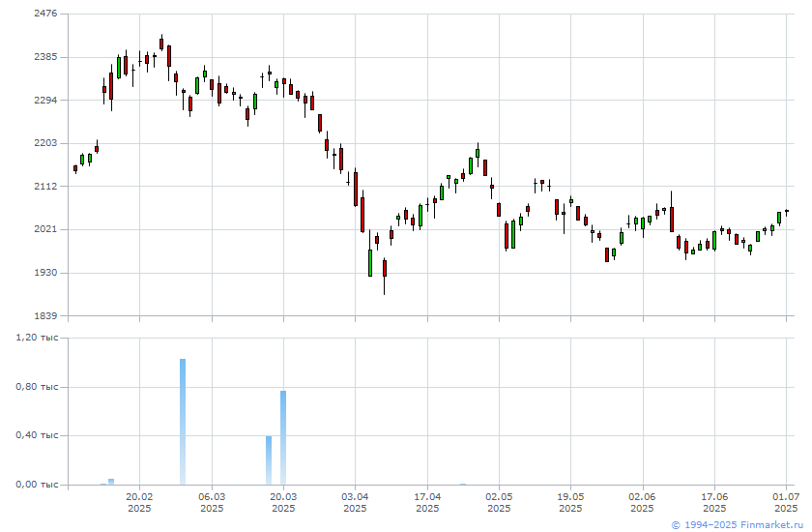
Task: Click the 2112 price axis label
Action: click(x=45, y=186)
